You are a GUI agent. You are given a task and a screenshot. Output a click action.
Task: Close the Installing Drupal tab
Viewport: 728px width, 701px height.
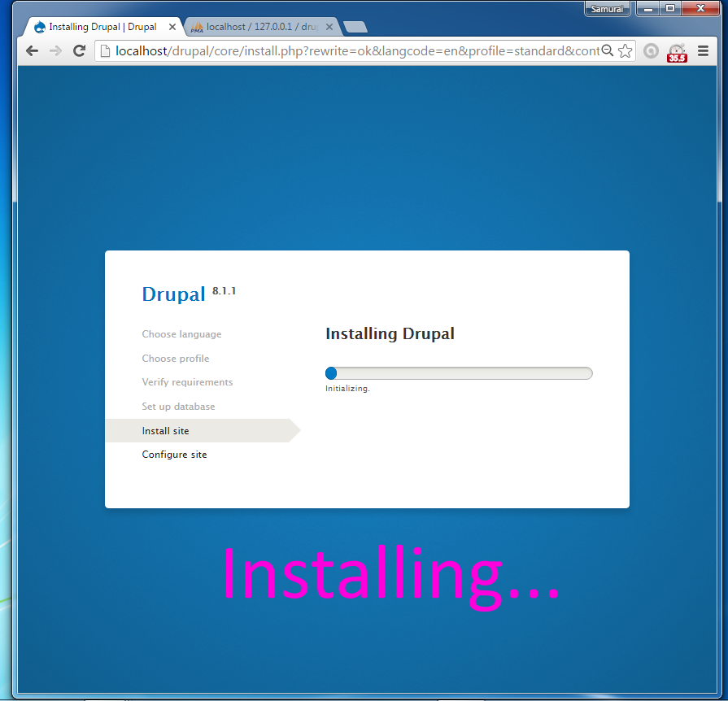click(x=172, y=27)
